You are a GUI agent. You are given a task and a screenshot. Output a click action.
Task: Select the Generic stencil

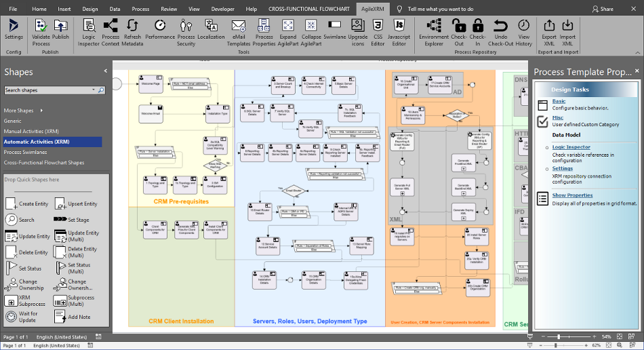[x=12, y=121]
